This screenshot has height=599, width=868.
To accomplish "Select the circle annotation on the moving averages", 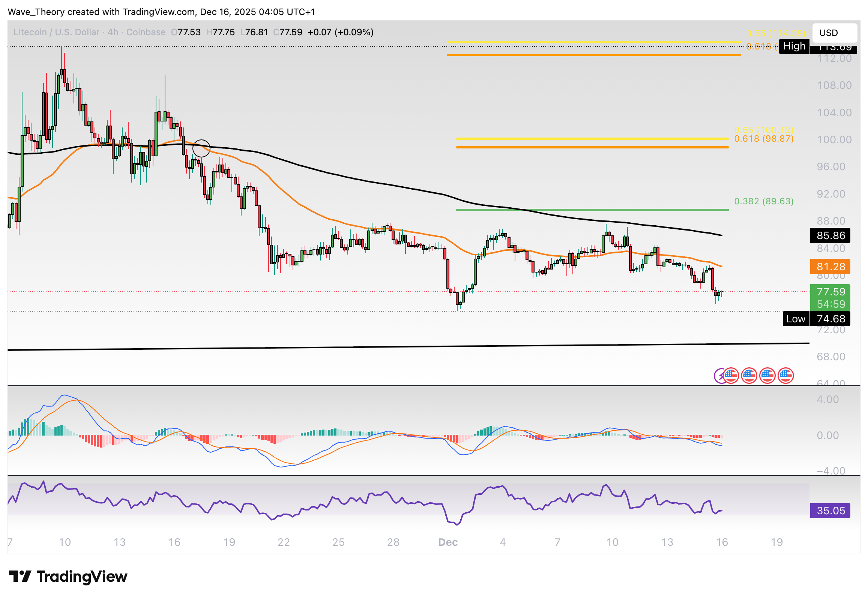I will coord(201,148).
